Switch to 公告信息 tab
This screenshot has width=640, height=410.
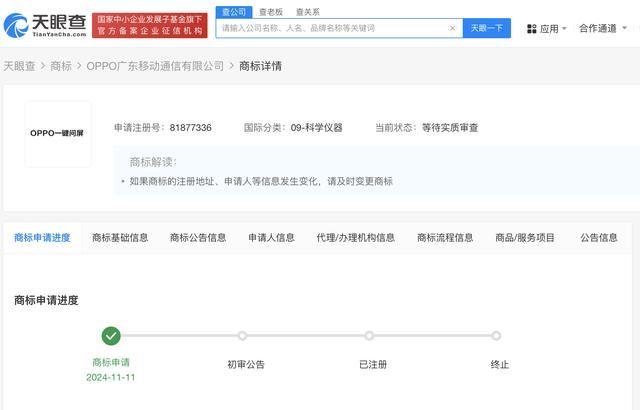(599, 238)
